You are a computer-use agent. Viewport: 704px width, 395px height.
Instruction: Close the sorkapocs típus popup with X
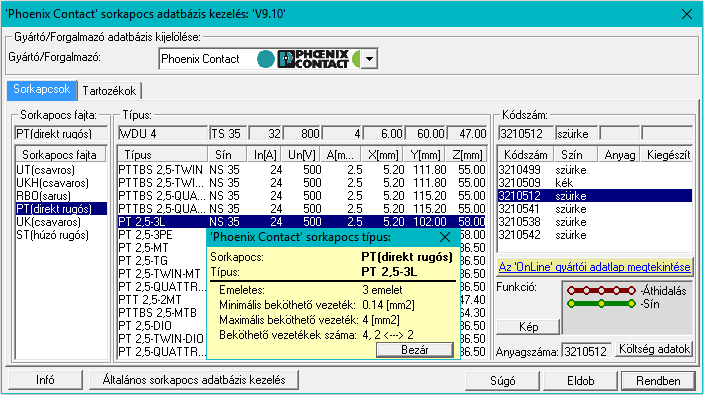pos(445,237)
